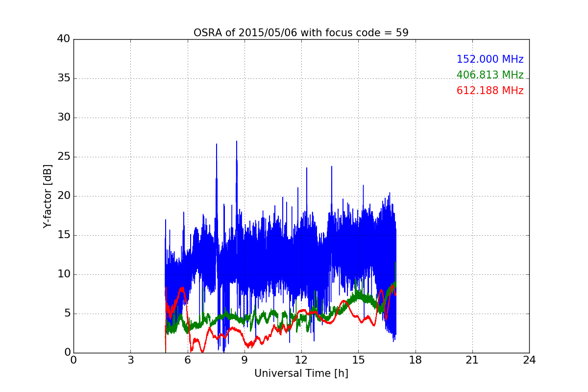
Task: Select the red 612.188 MHz legend label
Action: [490, 91]
